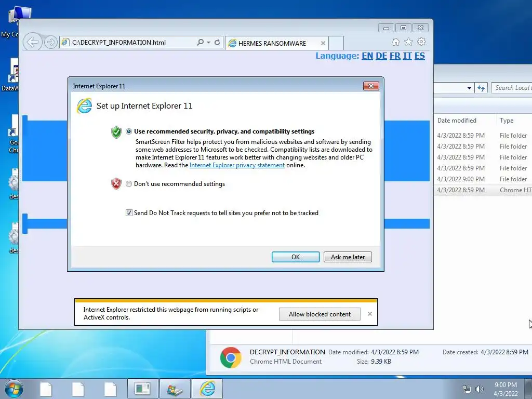Screen dimensions: 532x399
Task: Click the IE forward arrow button
Action: click(50, 43)
